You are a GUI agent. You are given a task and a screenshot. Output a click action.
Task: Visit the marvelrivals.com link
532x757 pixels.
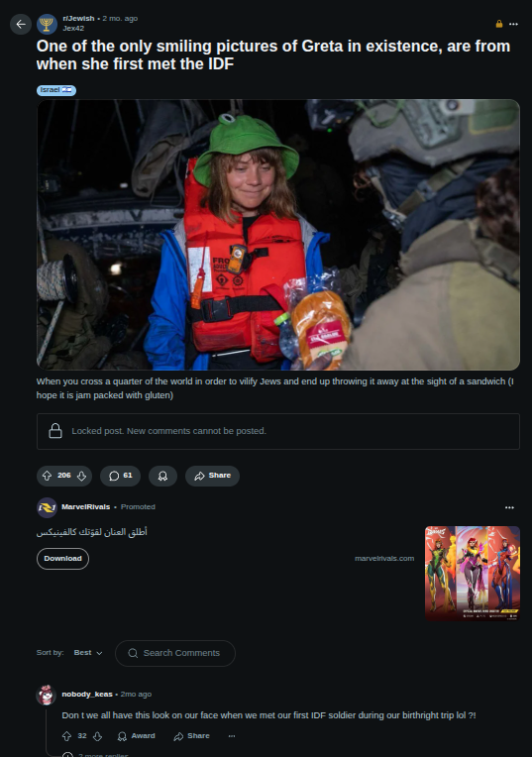pos(384,559)
